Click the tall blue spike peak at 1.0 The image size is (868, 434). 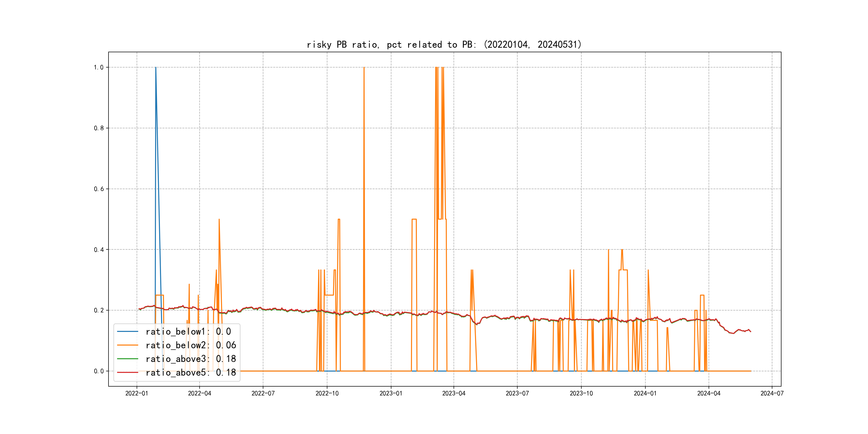[x=156, y=68]
